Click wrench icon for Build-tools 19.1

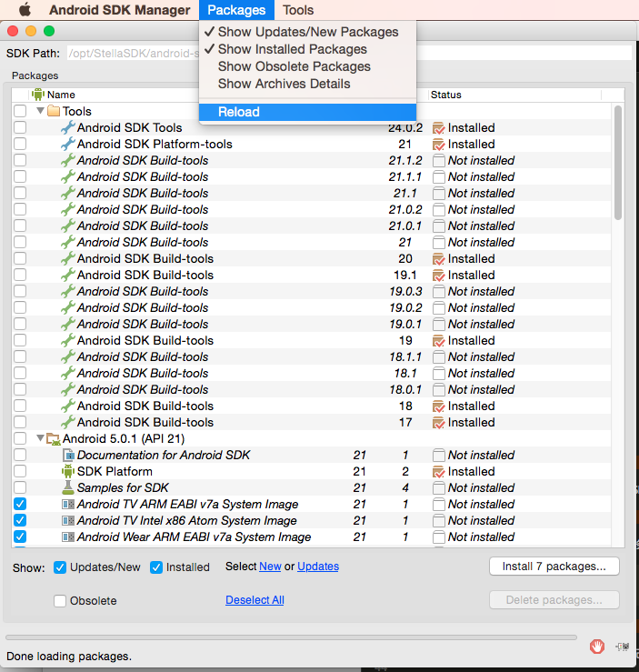[x=67, y=275]
